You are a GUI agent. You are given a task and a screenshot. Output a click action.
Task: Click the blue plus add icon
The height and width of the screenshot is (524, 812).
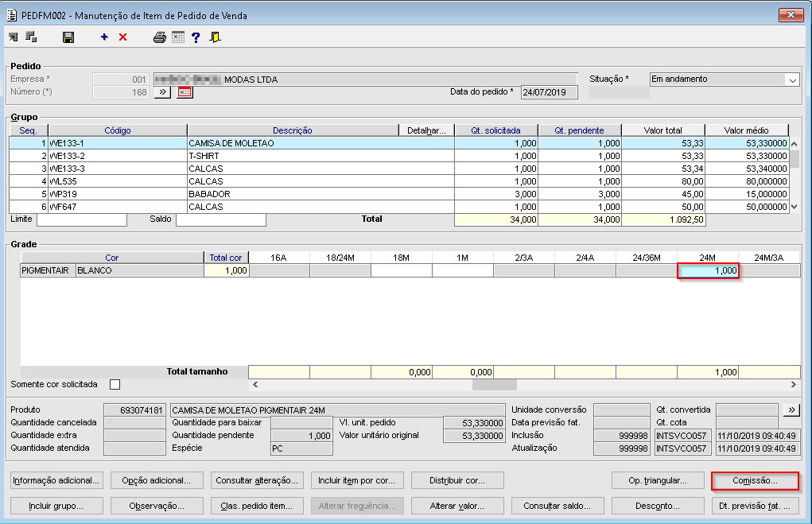click(104, 37)
